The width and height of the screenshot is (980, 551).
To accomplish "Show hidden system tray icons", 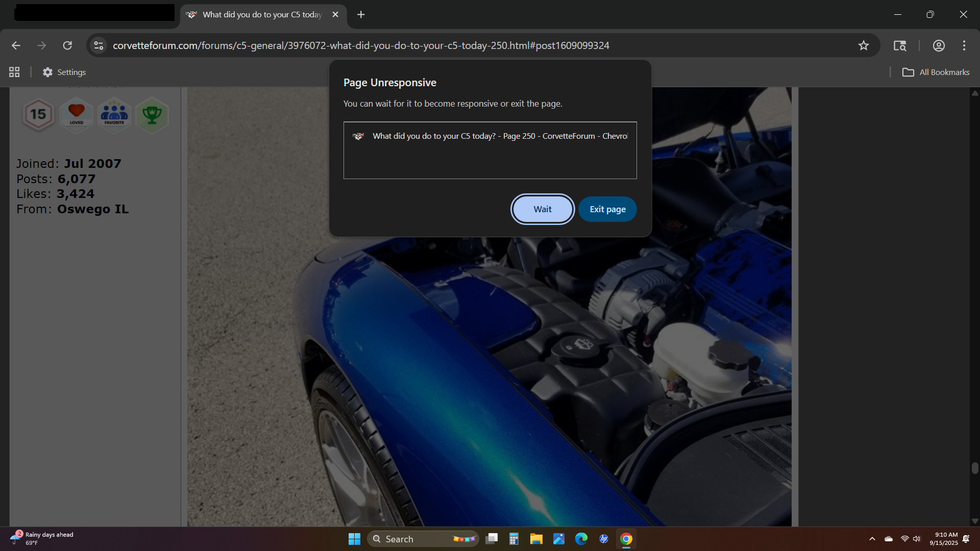I will pyautogui.click(x=872, y=539).
